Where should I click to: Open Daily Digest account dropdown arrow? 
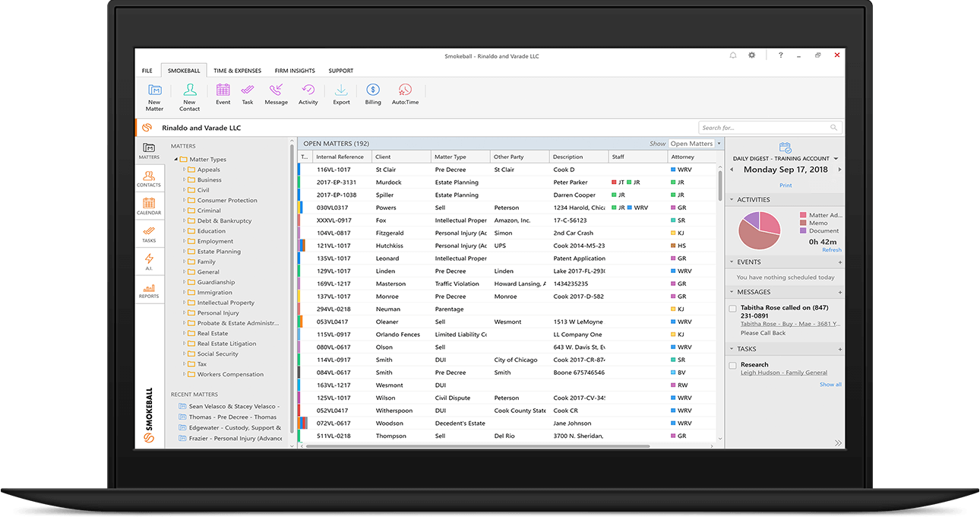click(x=836, y=159)
